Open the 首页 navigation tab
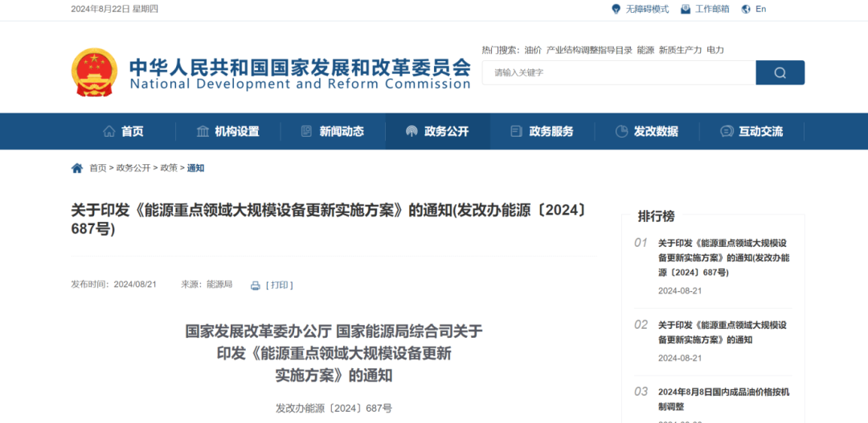Image resolution: width=868 pixels, height=423 pixels. tap(124, 131)
